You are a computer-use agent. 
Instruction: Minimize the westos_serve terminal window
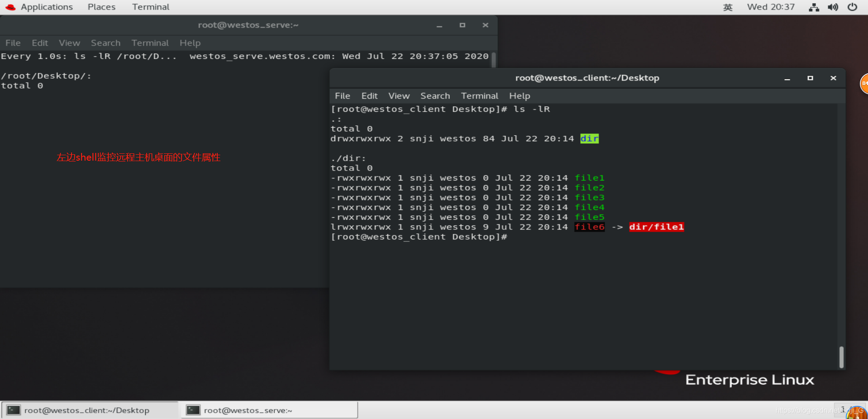(x=439, y=25)
